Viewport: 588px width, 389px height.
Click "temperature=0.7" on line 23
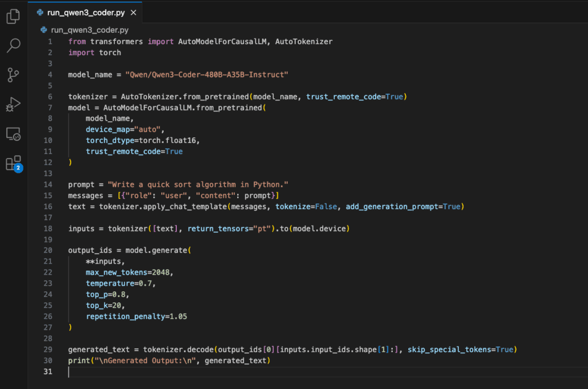point(118,283)
